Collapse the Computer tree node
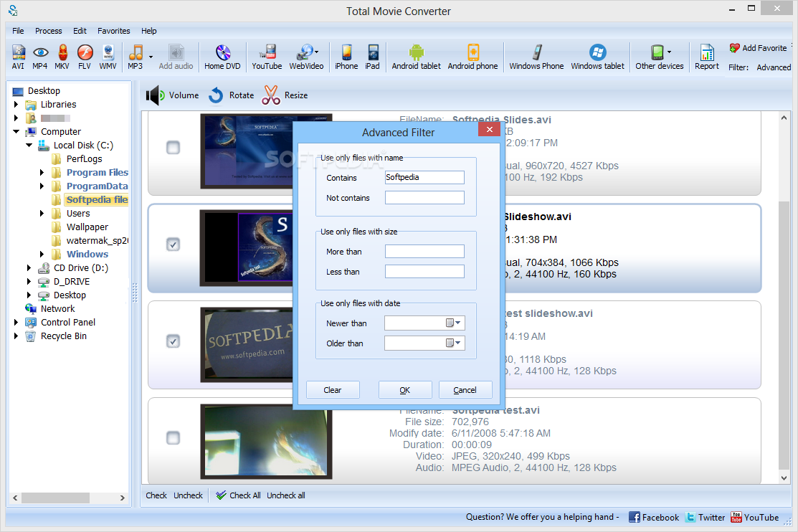Viewport: 798px width, 532px height. [x=16, y=131]
